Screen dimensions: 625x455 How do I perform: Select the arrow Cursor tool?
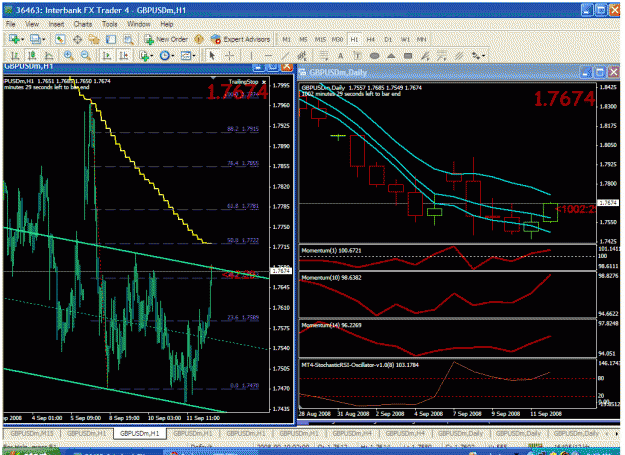pyautogui.click(x=212, y=56)
